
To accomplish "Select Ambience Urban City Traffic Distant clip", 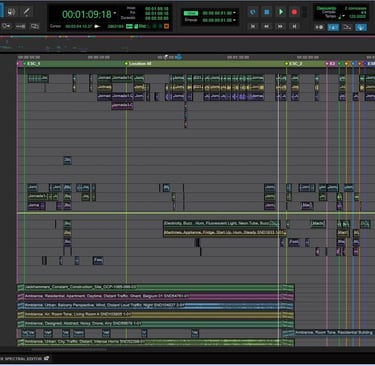I will 156,342.
